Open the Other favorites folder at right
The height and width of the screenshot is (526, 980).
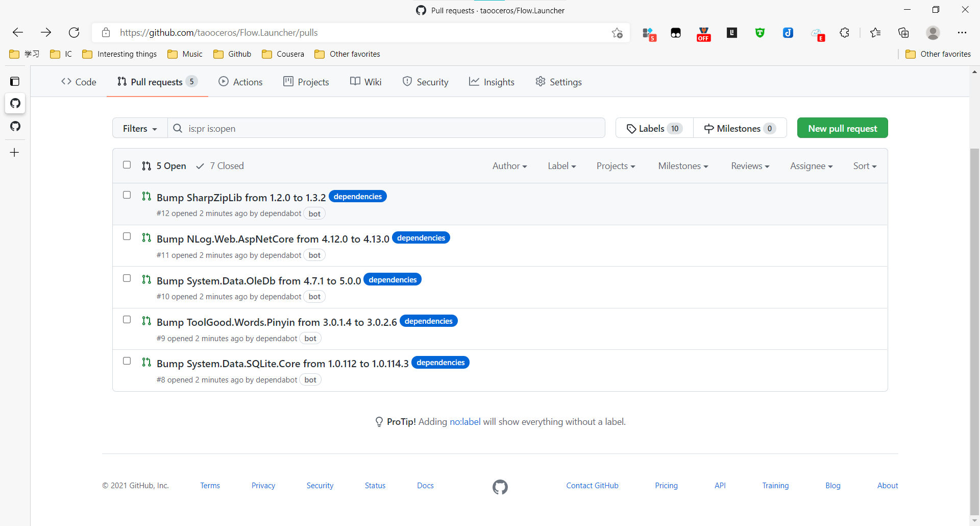(x=938, y=54)
